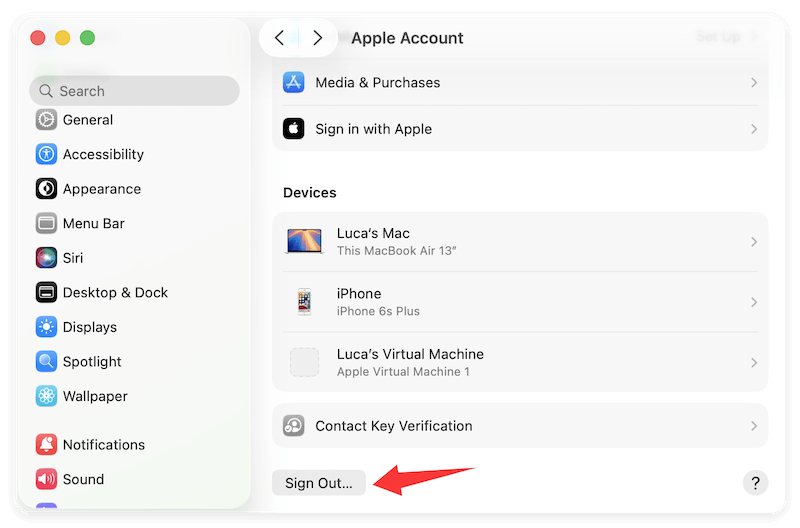The height and width of the screenshot is (528, 800).
Task: Open Luca's Mac details chevron
Action: point(754,242)
